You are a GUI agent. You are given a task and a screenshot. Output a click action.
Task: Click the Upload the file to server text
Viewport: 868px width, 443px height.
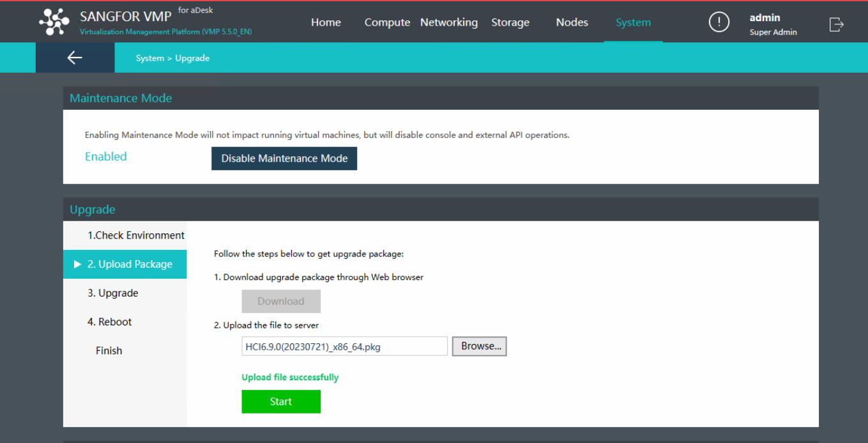[x=266, y=325]
